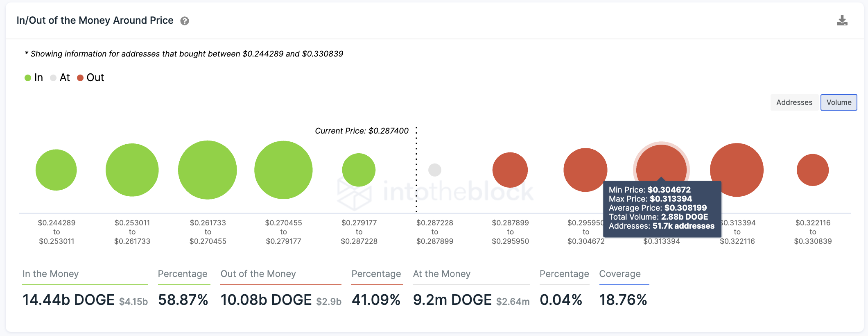Click red bubble for $0.322116 to $0.330839
The height and width of the screenshot is (336, 868).
click(813, 170)
